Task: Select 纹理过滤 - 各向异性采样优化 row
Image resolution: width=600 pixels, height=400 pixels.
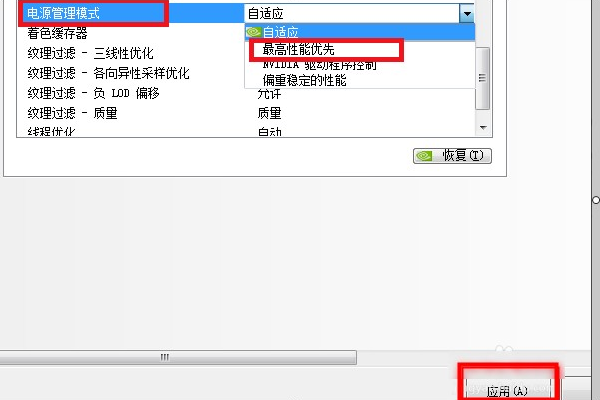Action: point(130,73)
